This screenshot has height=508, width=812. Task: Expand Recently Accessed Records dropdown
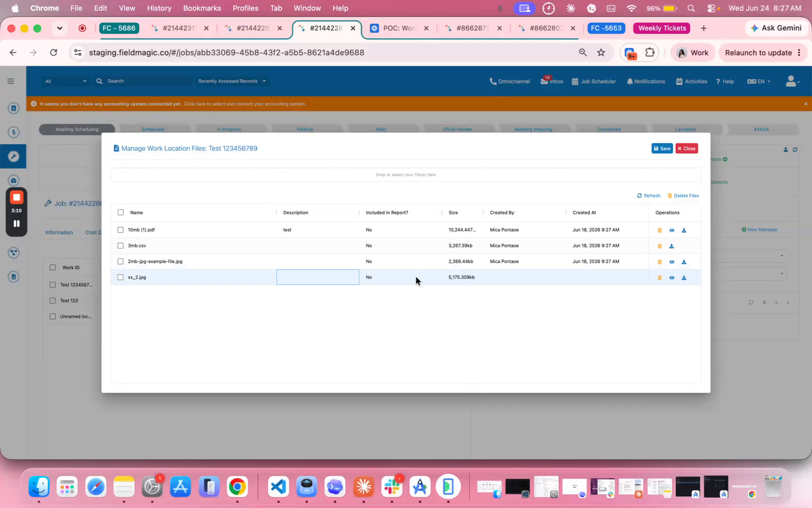pyautogui.click(x=232, y=81)
